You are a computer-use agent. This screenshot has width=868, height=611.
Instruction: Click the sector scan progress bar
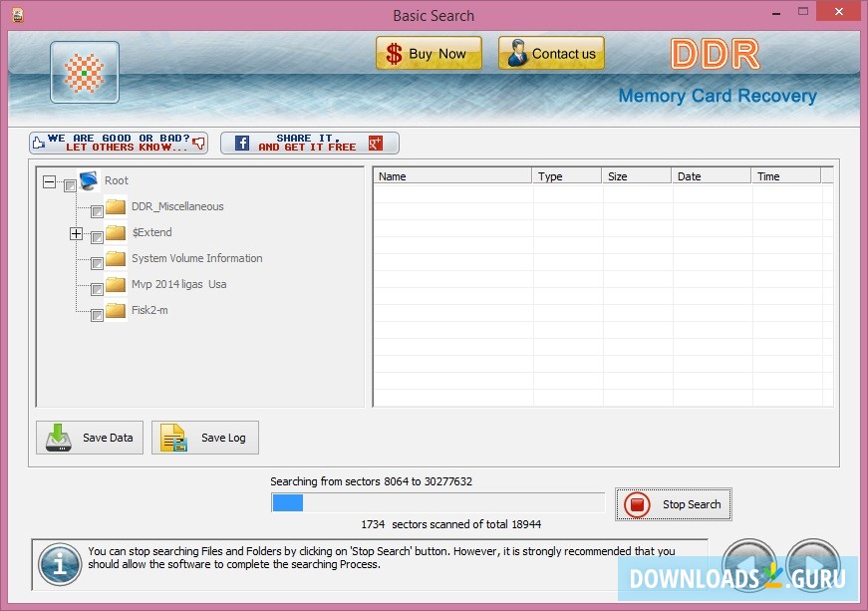point(437,502)
